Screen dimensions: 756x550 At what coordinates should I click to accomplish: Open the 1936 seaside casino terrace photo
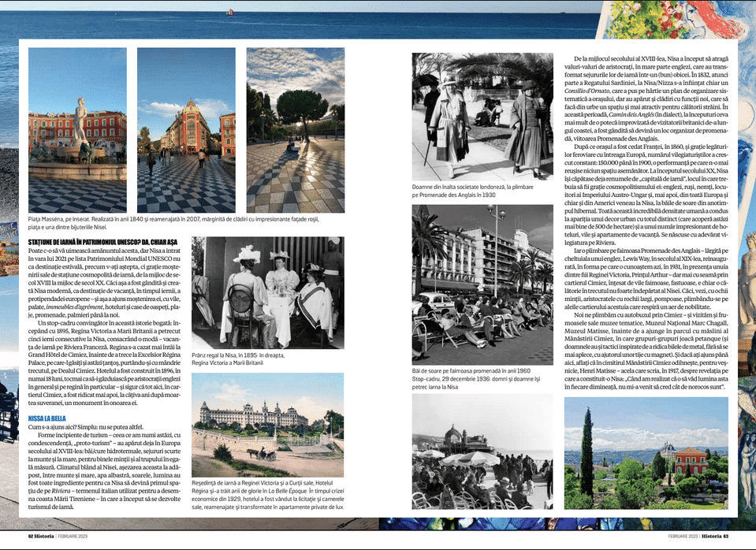pyautogui.click(x=482, y=452)
